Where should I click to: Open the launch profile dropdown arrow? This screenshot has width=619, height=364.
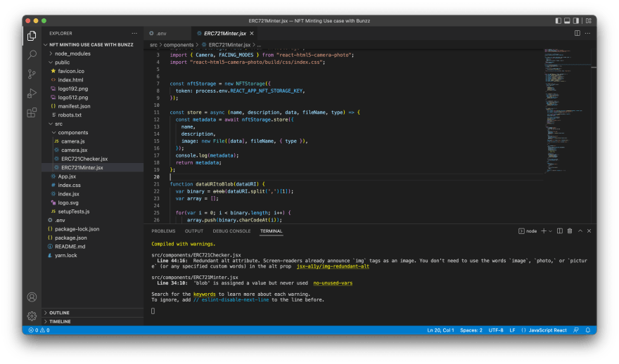(x=550, y=231)
